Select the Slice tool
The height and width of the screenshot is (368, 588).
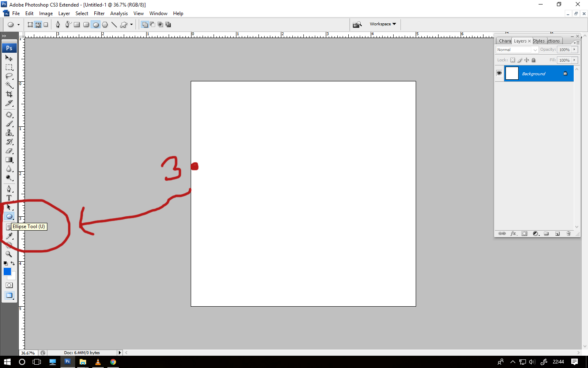coord(9,103)
